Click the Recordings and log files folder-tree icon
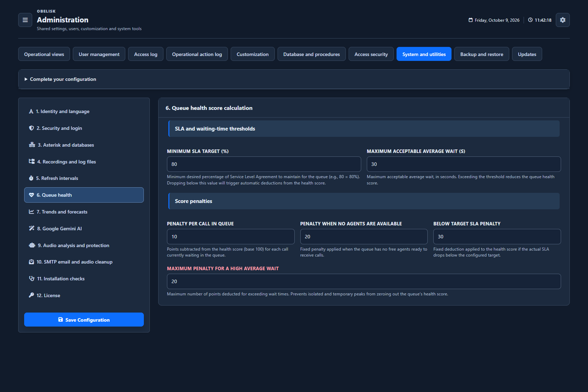This screenshot has height=392, width=588. pyautogui.click(x=32, y=161)
